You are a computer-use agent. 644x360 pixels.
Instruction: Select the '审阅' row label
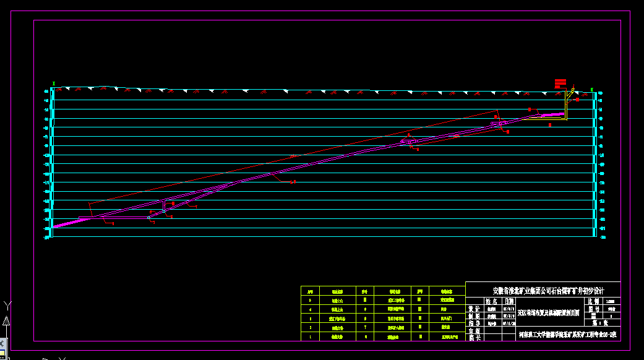[474, 331]
